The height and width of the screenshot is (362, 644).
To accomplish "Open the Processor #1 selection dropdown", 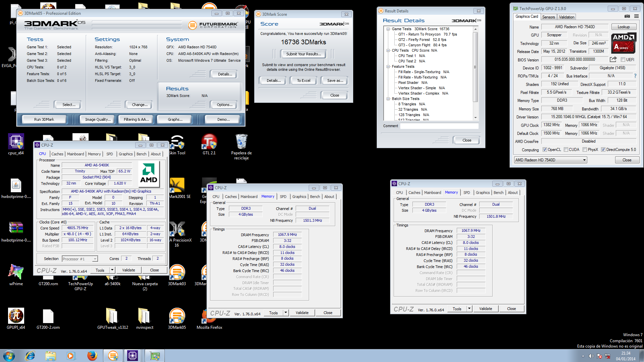I will point(80,259).
